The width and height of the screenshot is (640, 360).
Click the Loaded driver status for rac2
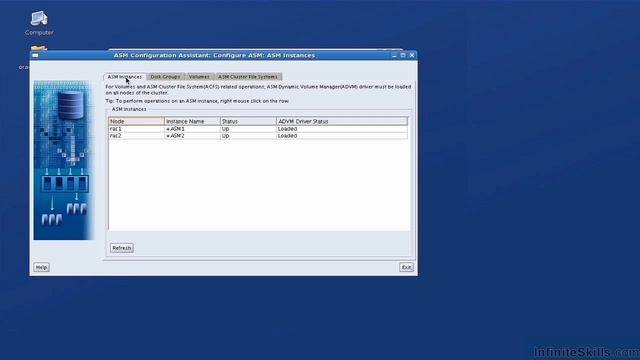click(342, 136)
